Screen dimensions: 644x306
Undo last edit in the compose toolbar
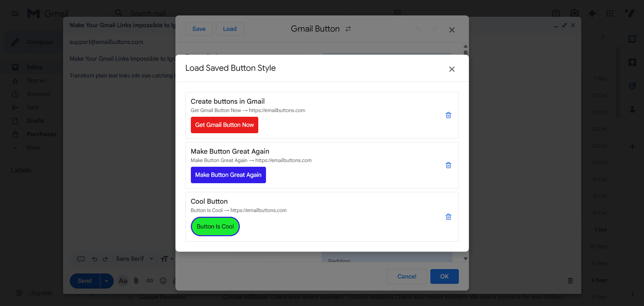[x=95, y=259]
